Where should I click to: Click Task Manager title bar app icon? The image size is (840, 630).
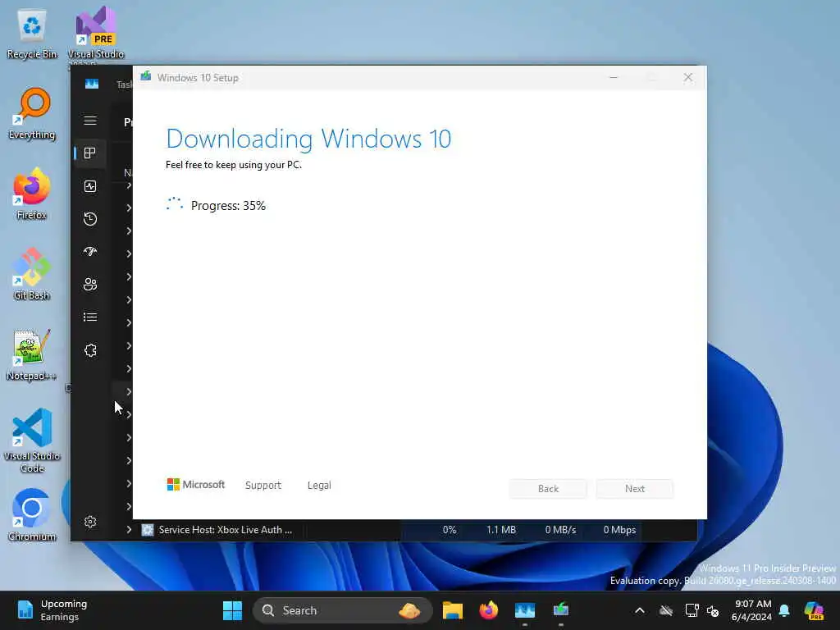pyautogui.click(x=92, y=84)
